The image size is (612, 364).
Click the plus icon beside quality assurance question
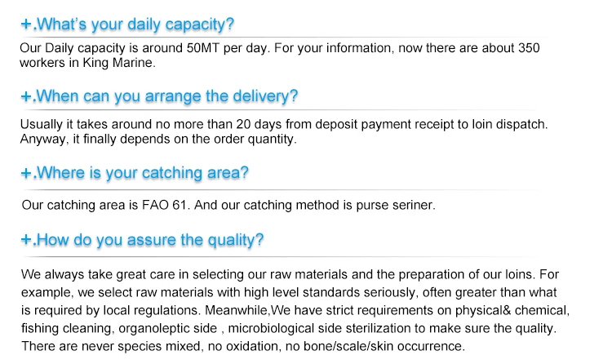(x=26, y=241)
